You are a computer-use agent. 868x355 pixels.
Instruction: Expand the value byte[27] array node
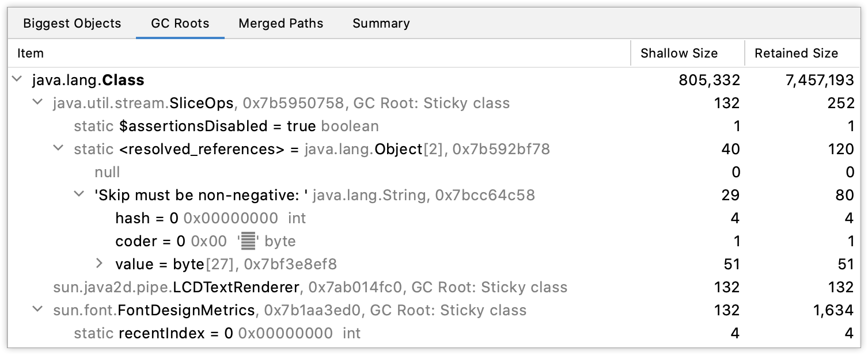click(x=98, y=264)
